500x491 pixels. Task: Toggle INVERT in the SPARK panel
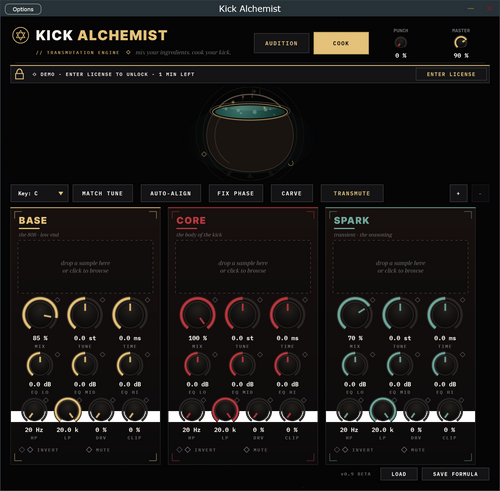point(358,450)
